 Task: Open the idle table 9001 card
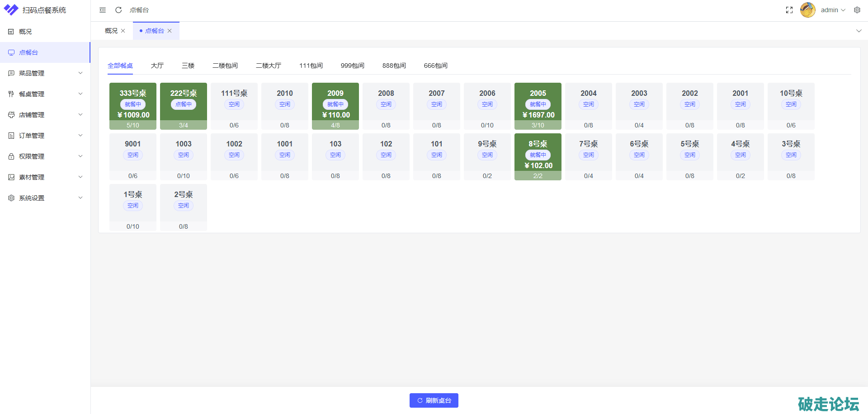click(x=132, y=156)
